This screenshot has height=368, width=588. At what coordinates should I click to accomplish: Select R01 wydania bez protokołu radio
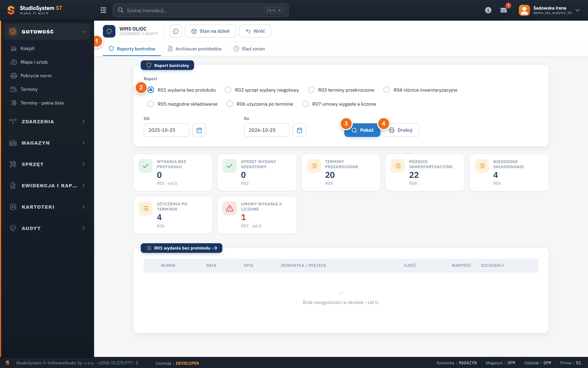(151, 90)
